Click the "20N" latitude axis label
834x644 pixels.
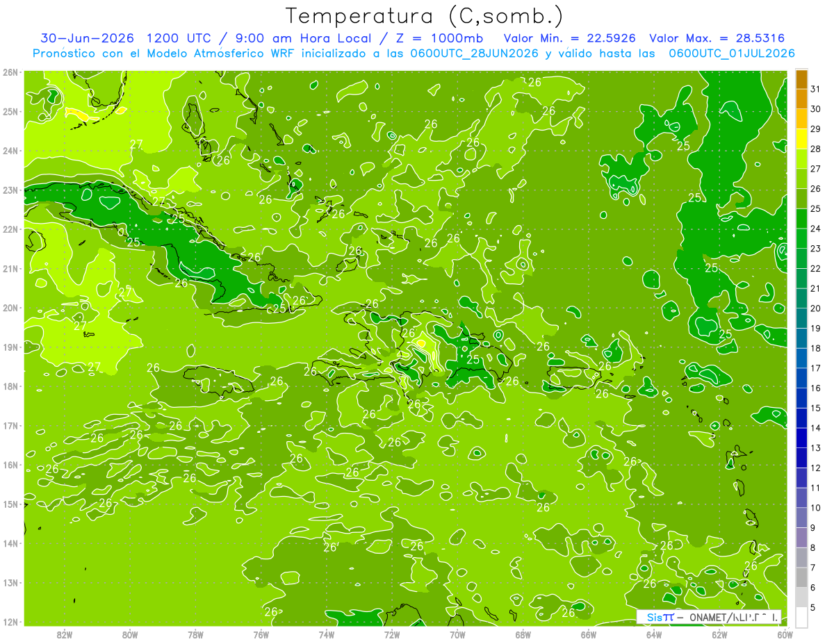(x=10, y=308)
